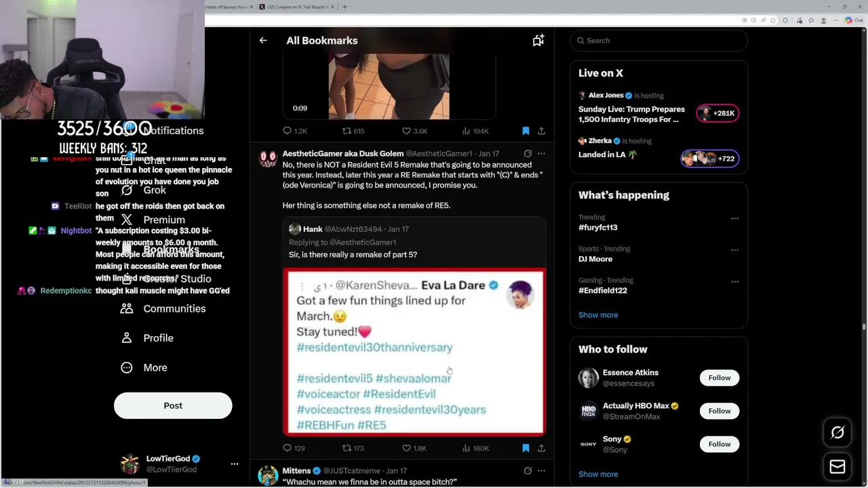Open the floating Messages envelope button
The image size is (868, 488).
click(837, 467)
